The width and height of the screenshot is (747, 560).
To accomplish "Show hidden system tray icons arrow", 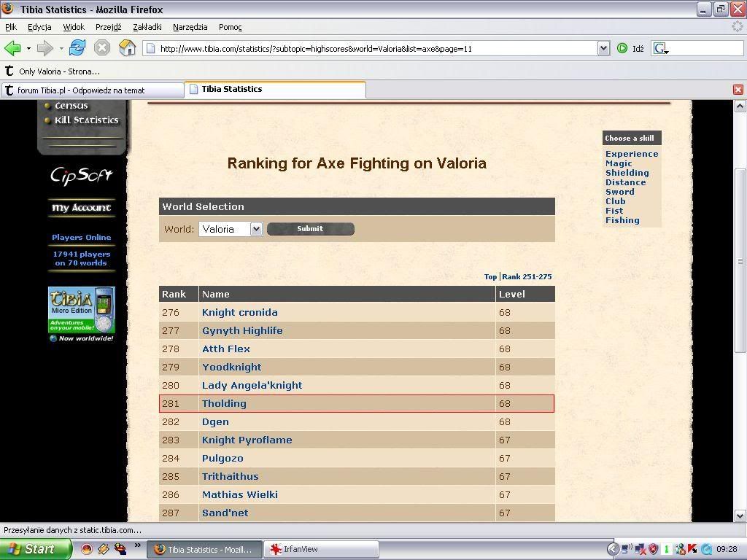I will (613, 550).
